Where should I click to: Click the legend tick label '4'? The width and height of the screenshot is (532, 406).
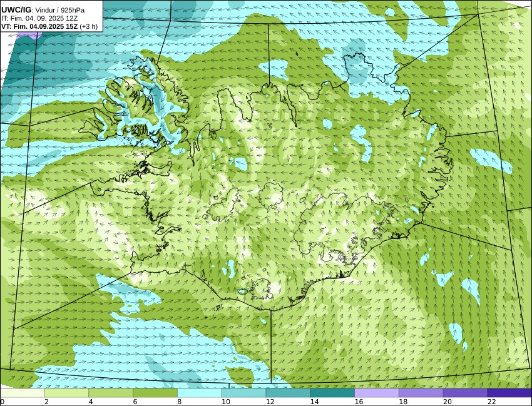[x=91, y=402]
